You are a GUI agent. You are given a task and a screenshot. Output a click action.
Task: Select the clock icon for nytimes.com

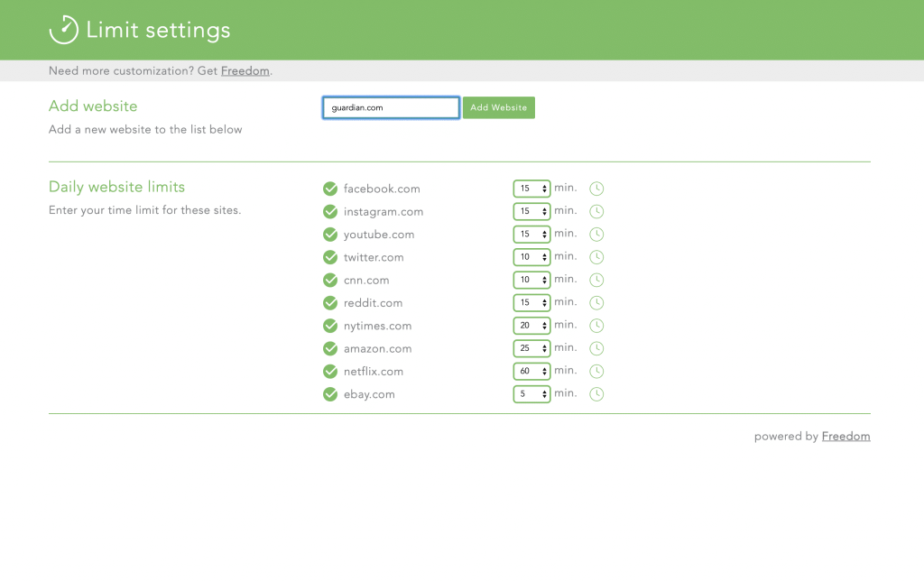[x=596, y=326]
